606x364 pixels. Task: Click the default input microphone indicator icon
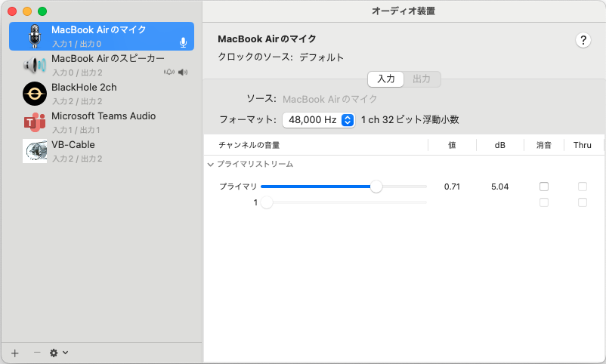tap(183, 42)
